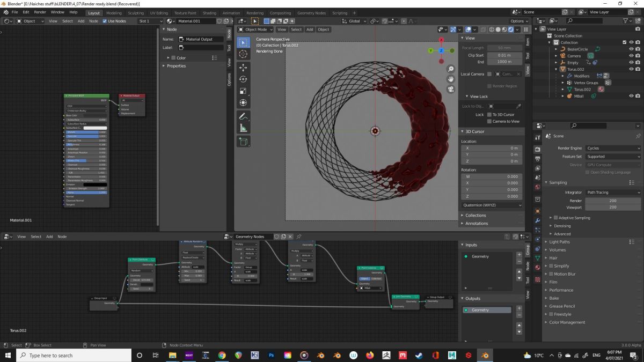Open the Render Engine dropdown showing Cycles

pyautogui.click(x=613, y=148)
